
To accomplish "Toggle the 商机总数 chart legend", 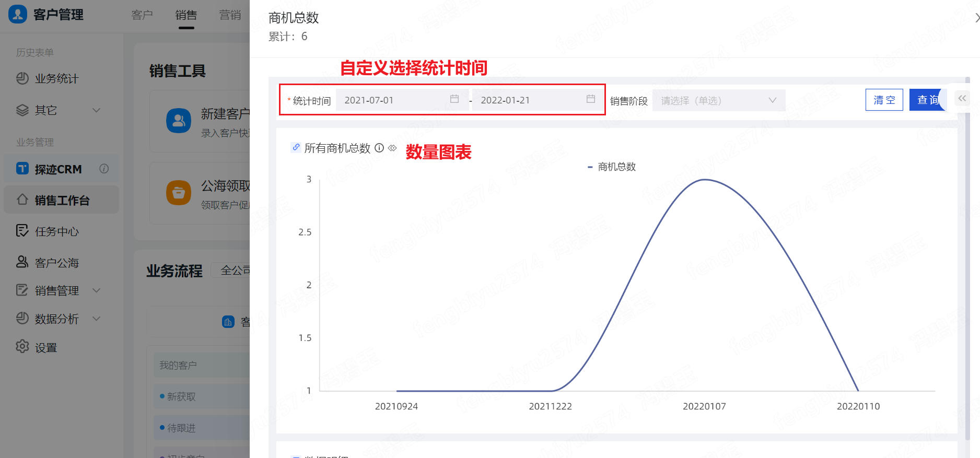I will point(611,167).
